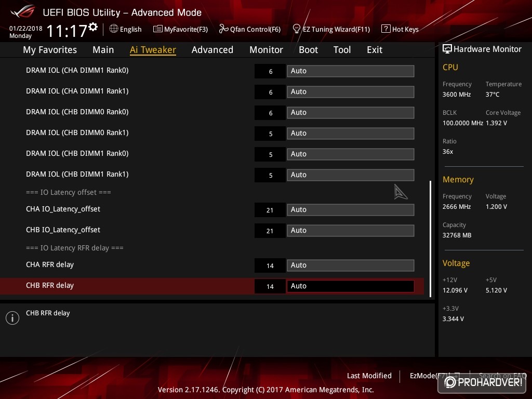Click the CPU frequency 3600 MHz reading
The height and width of the screenshot is (399, 532).
coord(457,95)
